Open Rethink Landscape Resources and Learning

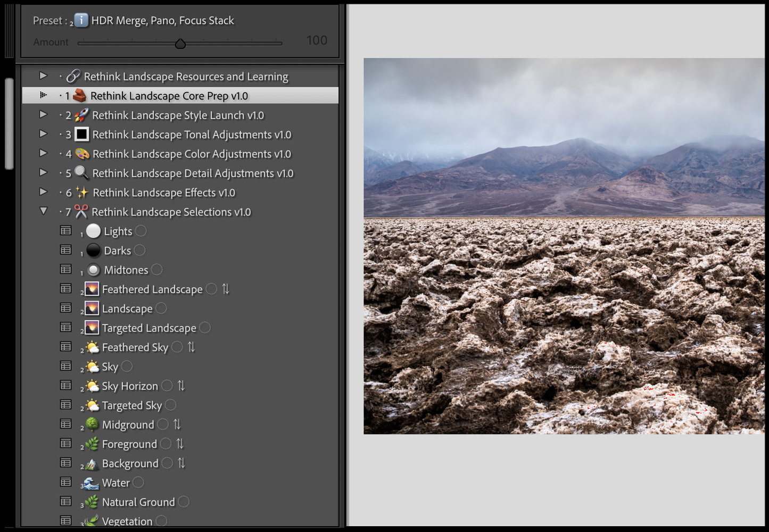coord(186,77)
